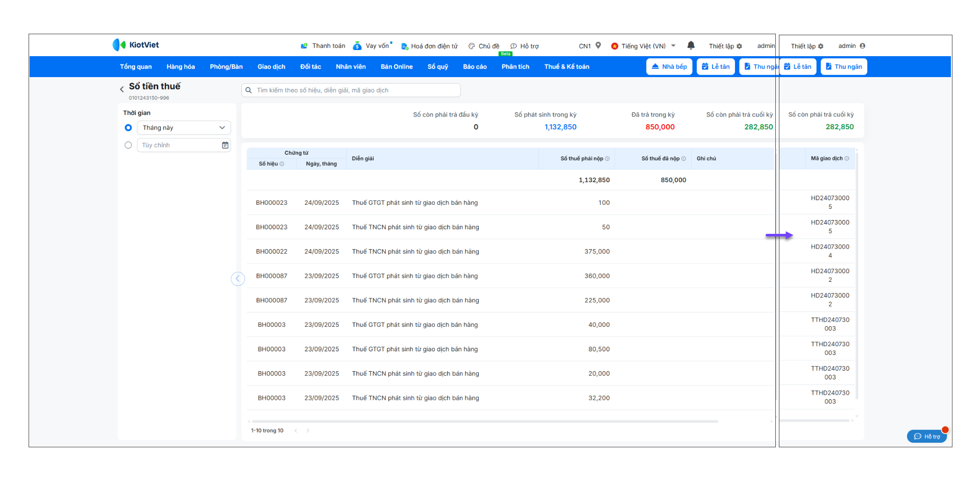Select the Tùy chỉnh radio button
Screen dimensions: 980x481
tap(128, 146)
